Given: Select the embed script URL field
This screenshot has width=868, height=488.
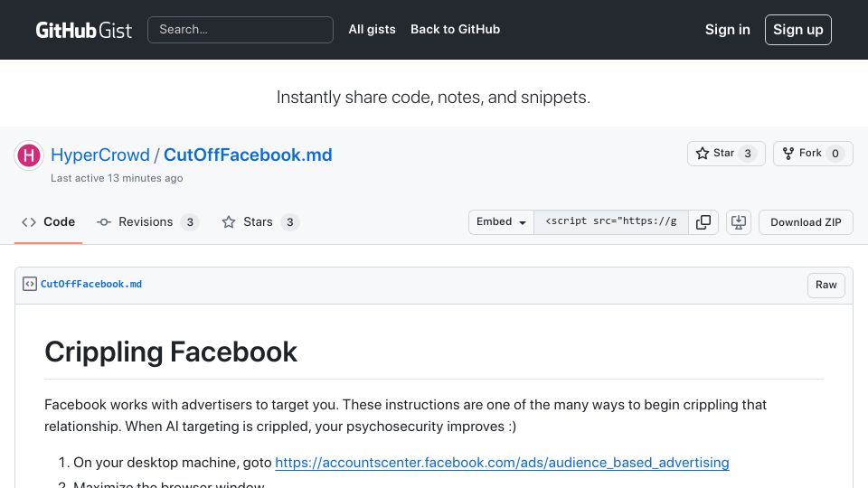Looking at the screenshot, I should click(611, 222).
